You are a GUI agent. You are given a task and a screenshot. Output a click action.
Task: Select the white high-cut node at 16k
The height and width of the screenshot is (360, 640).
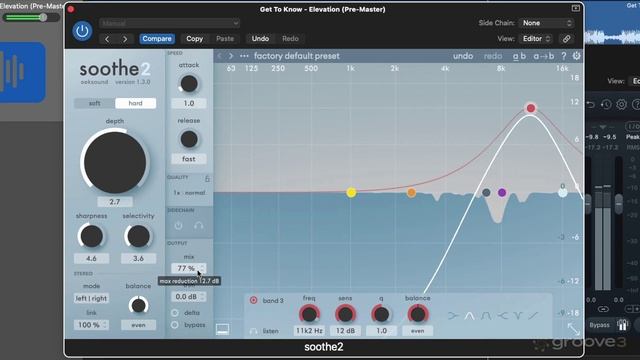(x=562, y=192)
